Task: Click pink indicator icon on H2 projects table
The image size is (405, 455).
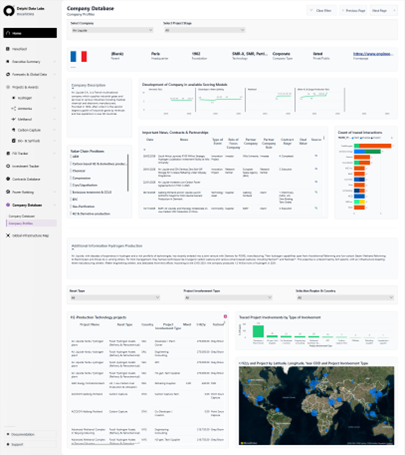Action: (x=225, y=316)
